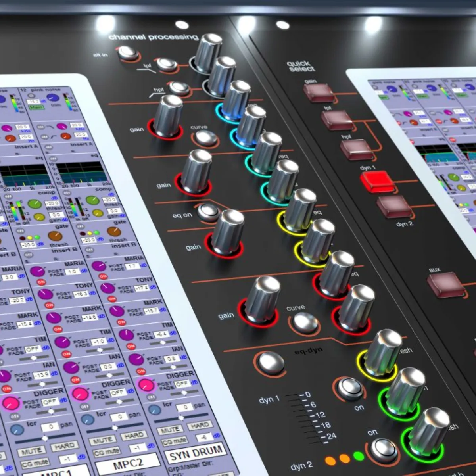
Task: Click the green comp thresh knob on pink noise channel
Action: click(x=92, y=200)
